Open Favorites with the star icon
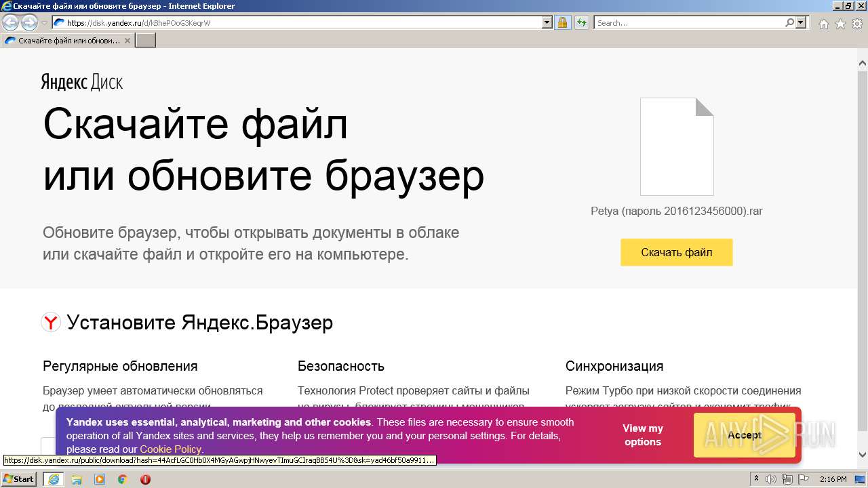Viewport: 868px width, 488px height. click(x=840, y=24)
